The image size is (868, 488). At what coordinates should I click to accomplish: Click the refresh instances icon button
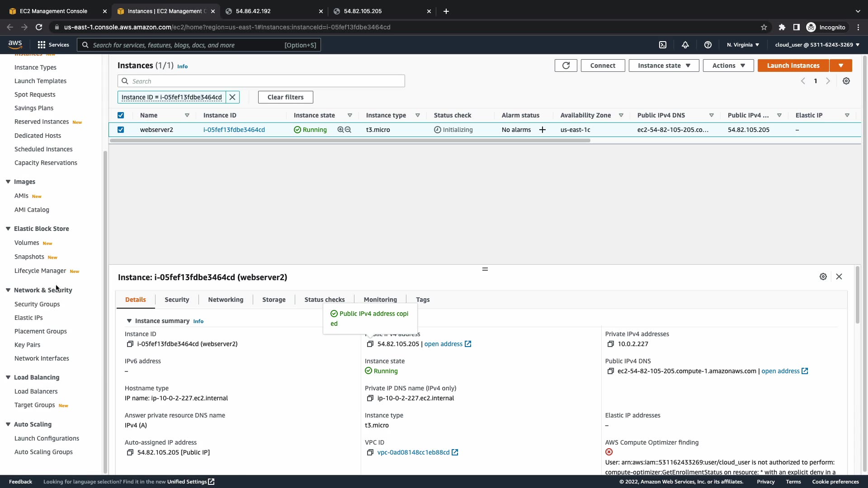click(x=566, y=66)
